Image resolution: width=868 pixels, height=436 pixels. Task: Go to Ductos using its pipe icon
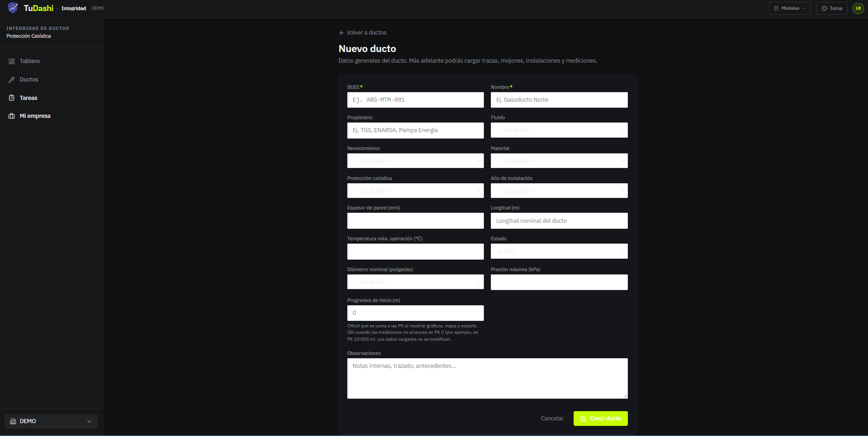point(11,80)
